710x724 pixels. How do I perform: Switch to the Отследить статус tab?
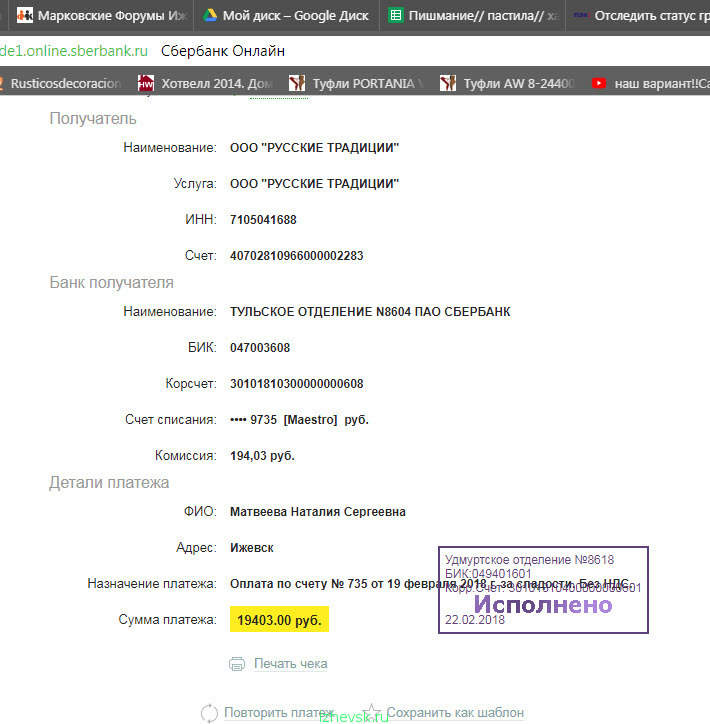pyautogui.click(x=638, y=16)
